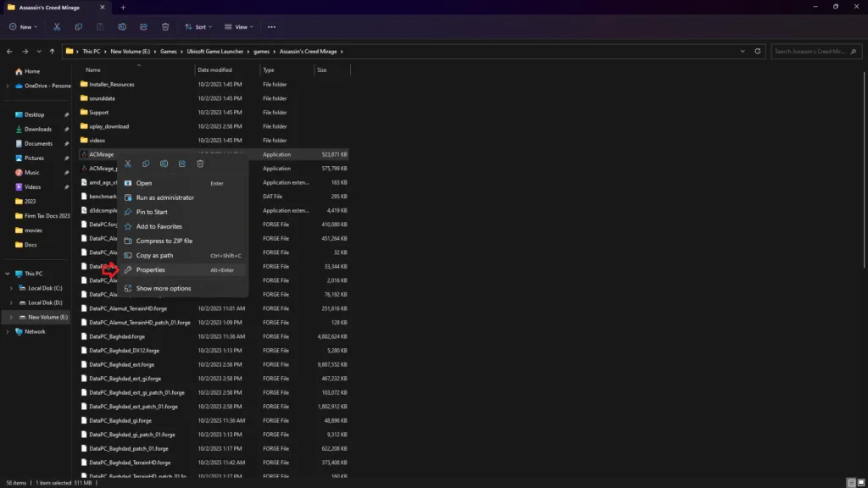
Task: Select the DataPC_Baghdad.forge file
Action: [x=117, y=336]
